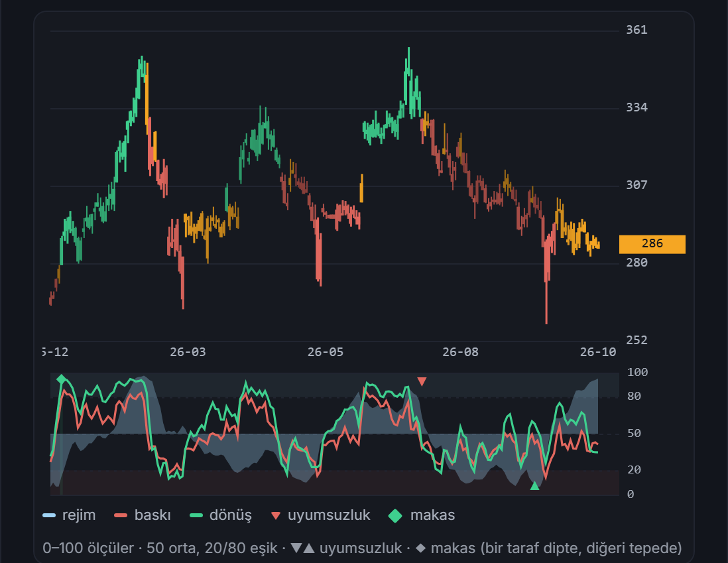
Task: Click the small diamond icon in footnote
Action: tap(420, 548)
